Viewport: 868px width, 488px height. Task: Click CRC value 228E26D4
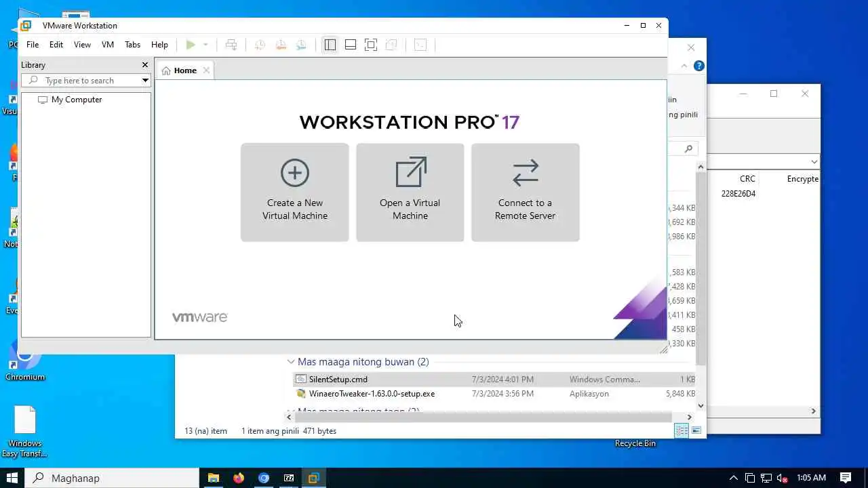pyautogui.click(x=738, y=194)
